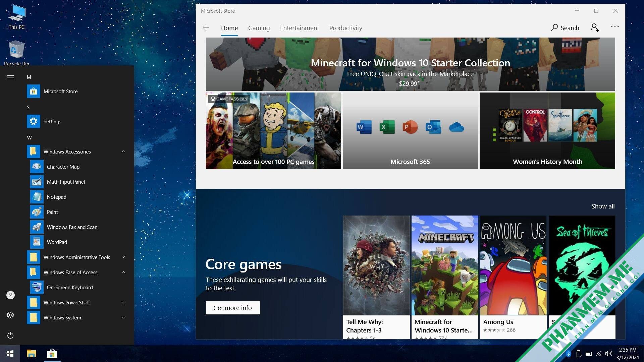This screenshot has height=362, width=644.
Task: Open the Microsoft 365 tile
Action: pyautogui.click(x=410, y=131)
